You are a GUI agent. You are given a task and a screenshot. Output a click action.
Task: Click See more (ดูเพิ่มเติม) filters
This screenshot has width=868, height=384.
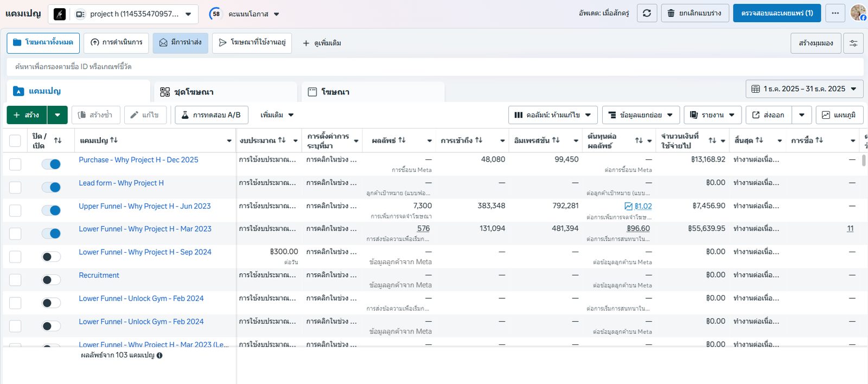pos(322,43)
